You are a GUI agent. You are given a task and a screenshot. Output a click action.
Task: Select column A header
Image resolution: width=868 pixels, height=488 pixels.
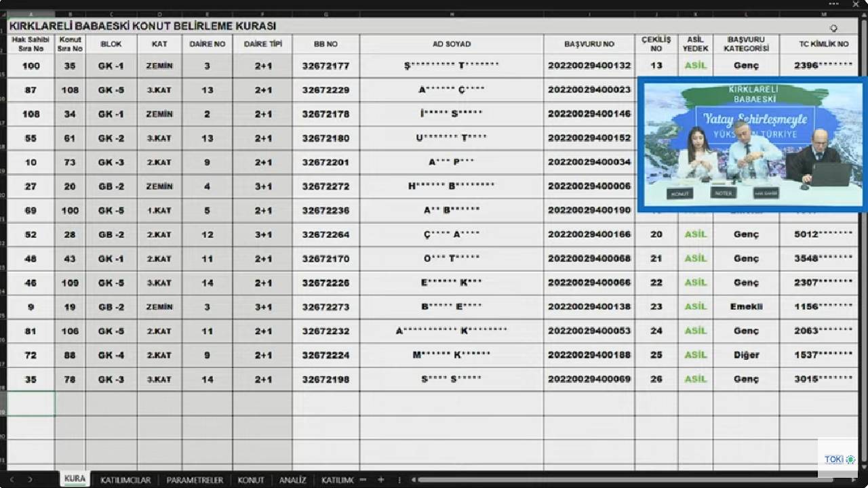tap(31, 14)
